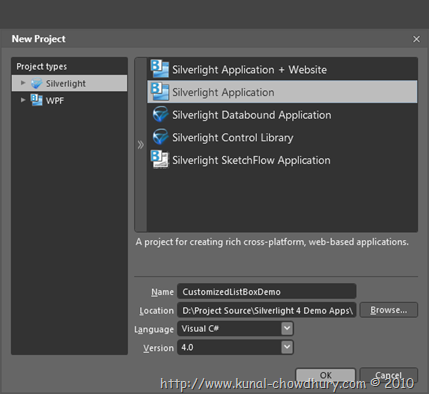Viewport: 429px width, 394px height.
Task: Click the Version label
Action: click(158, 348)
